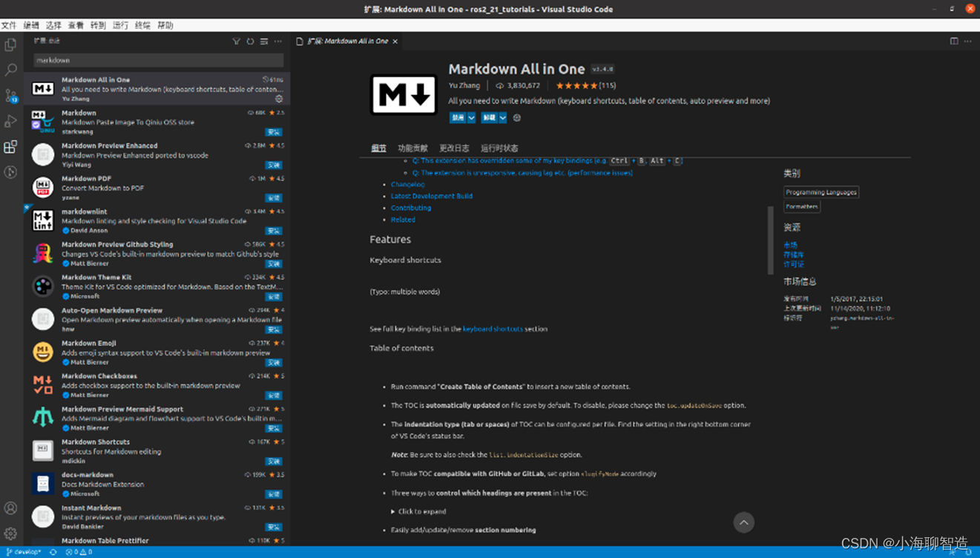Viewport: 980px width, 558px height.
Task: Click the blue uninstall (卸载) button
Action: pos(489,118)
